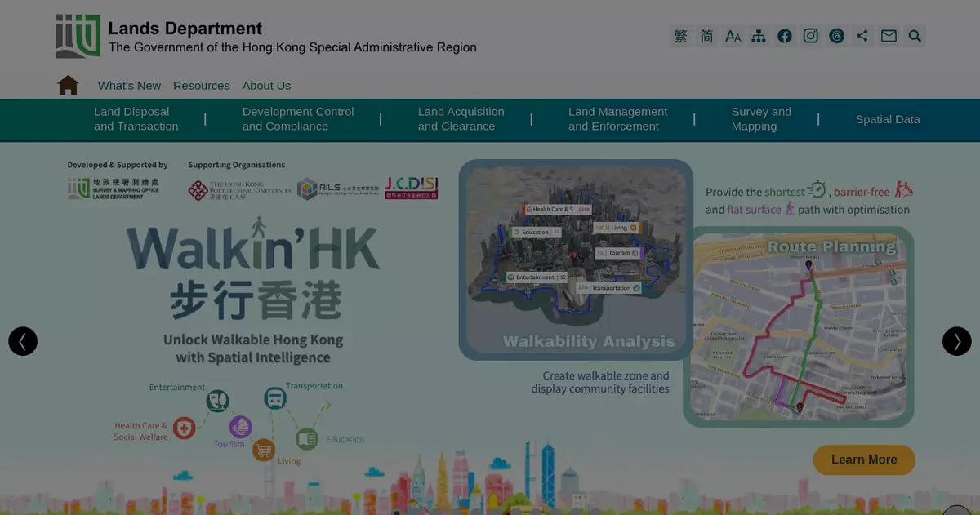Click the share icon in header
The image size is (980, 515).
[x=862, y=36]
